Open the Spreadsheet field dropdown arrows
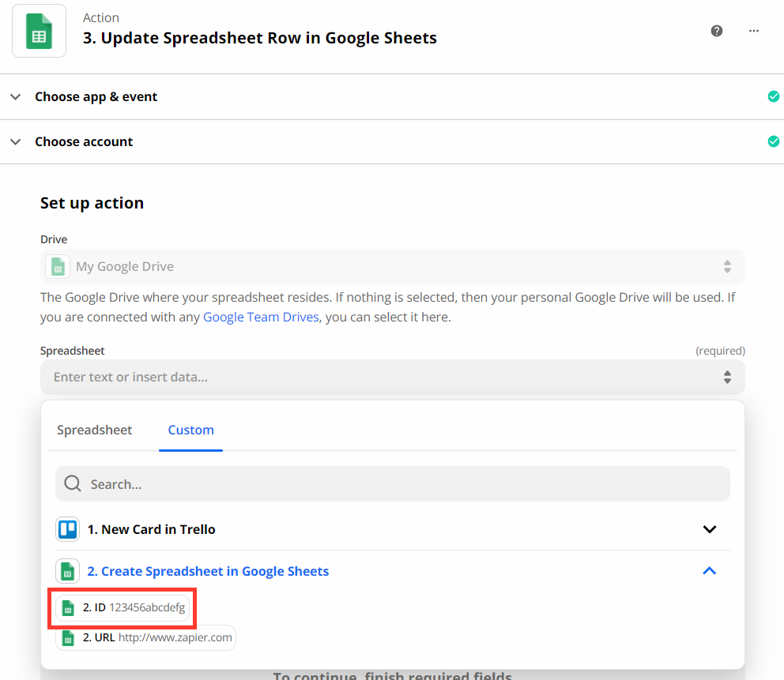The width and height of the screenshot is (784, 680). pyautogui.click(x=727, y=378)
